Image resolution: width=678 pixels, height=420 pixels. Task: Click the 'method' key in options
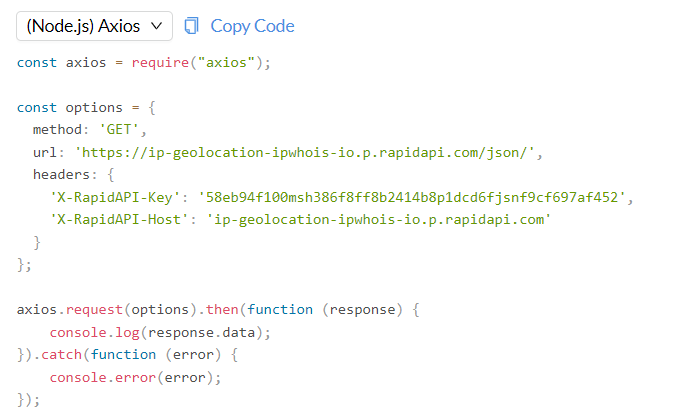(x=57, y=130)
